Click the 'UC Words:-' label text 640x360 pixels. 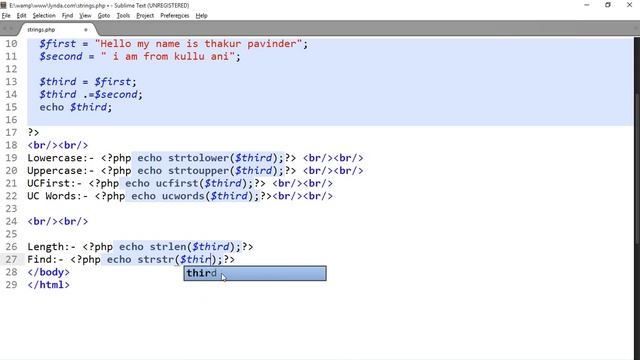coord(58,196)
